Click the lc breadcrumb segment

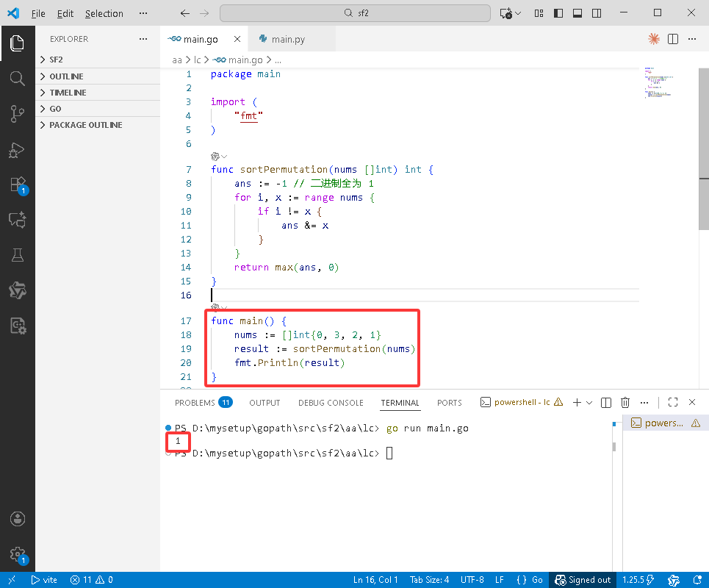coord(197,60)
